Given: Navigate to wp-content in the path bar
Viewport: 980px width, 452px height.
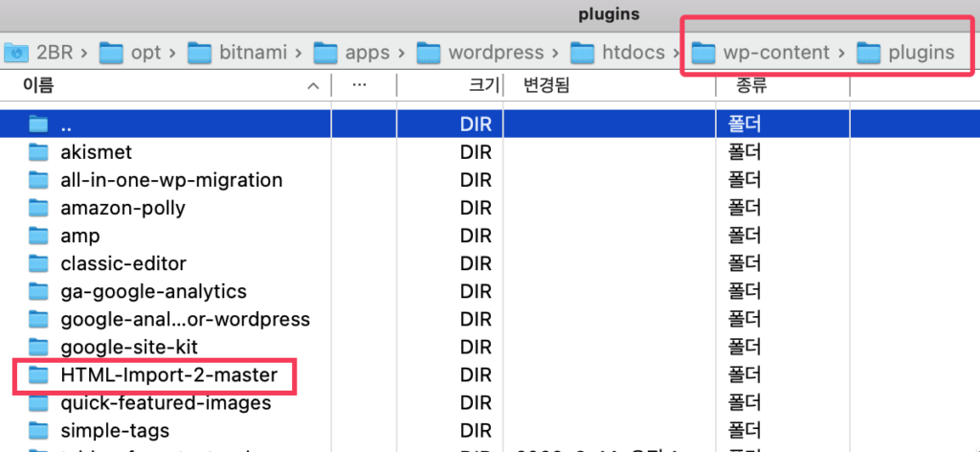Looking at the screenshot, I should 761,52.
